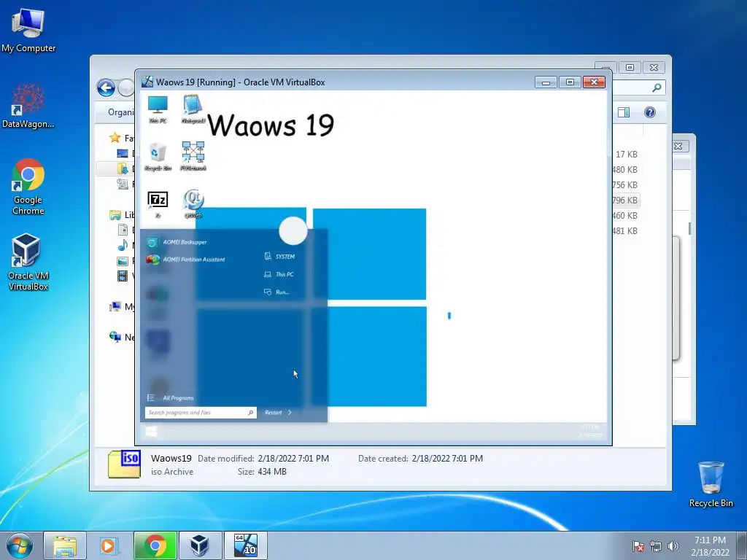The height and width of the screenshot is (560, 747).
Task: Launch QtWeb browser icon in the VM
Action: pos(193,204)
